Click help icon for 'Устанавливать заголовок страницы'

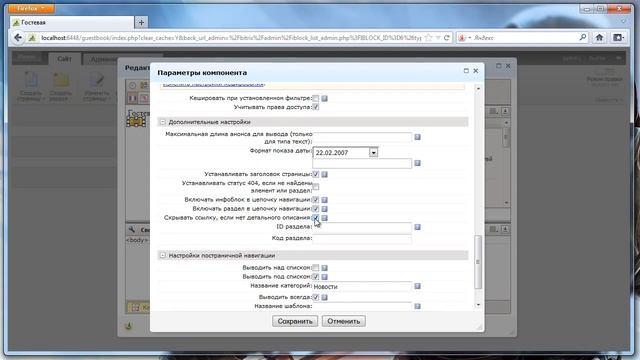pos(324,174)
